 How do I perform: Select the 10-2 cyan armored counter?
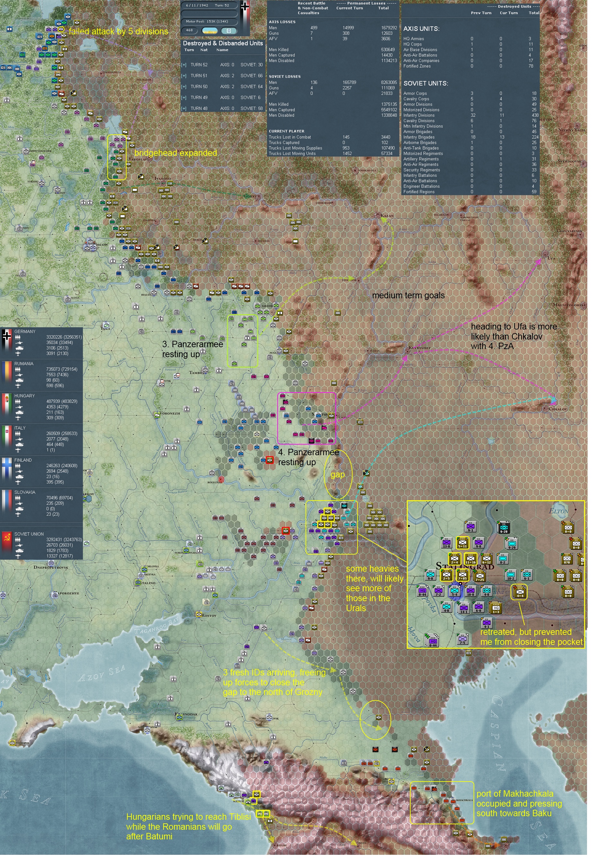(511, 575)
